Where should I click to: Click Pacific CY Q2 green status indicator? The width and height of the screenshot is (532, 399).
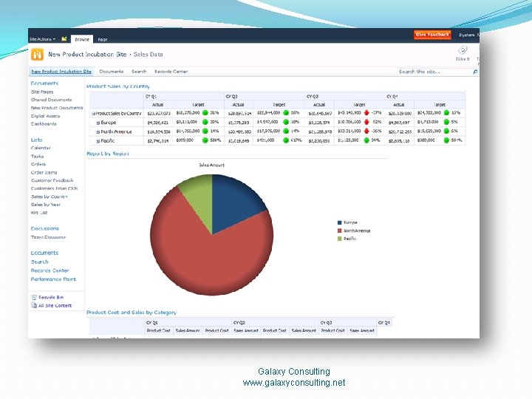pos(286,140)
